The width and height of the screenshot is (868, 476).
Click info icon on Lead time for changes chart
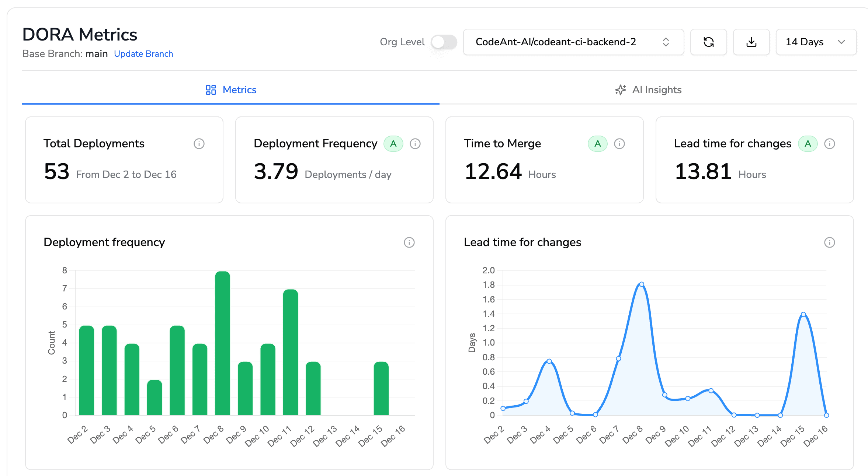(x=830, y=242)
